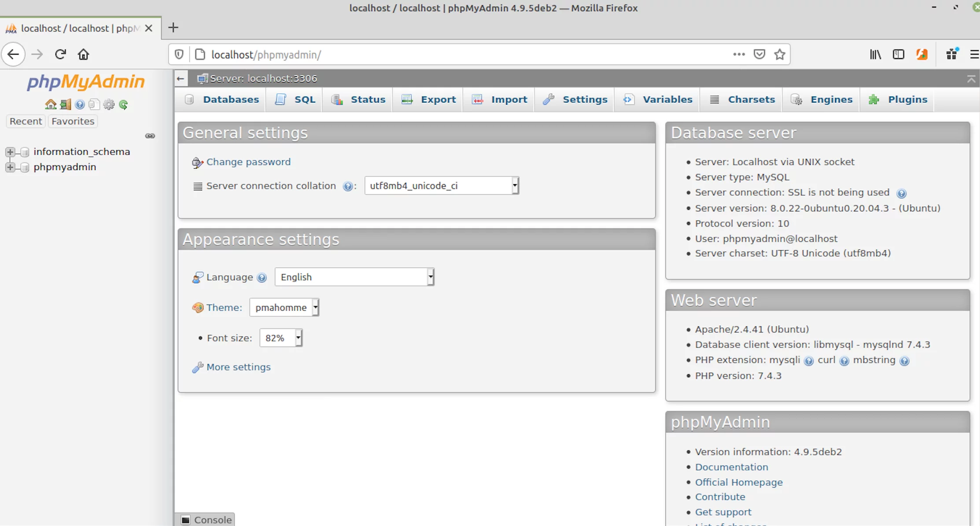
Task: Click the Server: localhost:3306 breadcrumb
Action: click(263, 78)
